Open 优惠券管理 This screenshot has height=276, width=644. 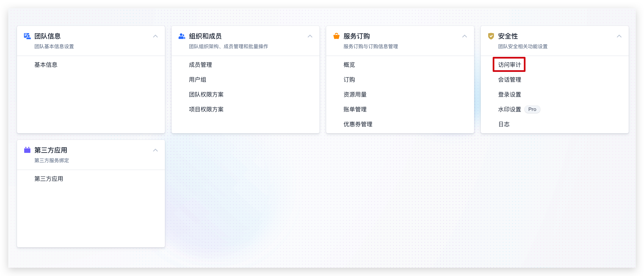(x=358, y=124)
